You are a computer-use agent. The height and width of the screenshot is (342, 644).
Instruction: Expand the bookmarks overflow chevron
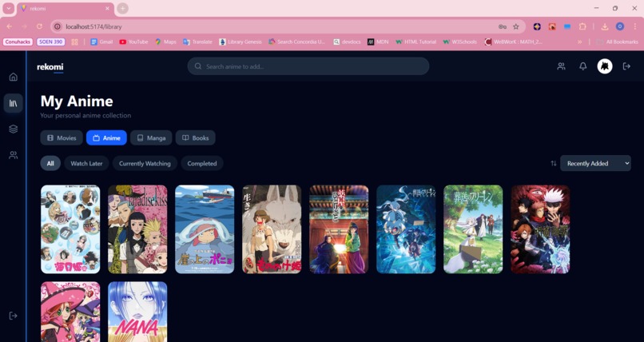tap(579, 42)
